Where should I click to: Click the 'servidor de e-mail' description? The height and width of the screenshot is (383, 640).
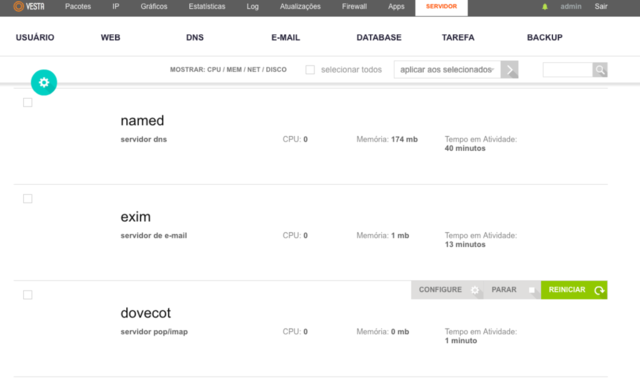154,236
